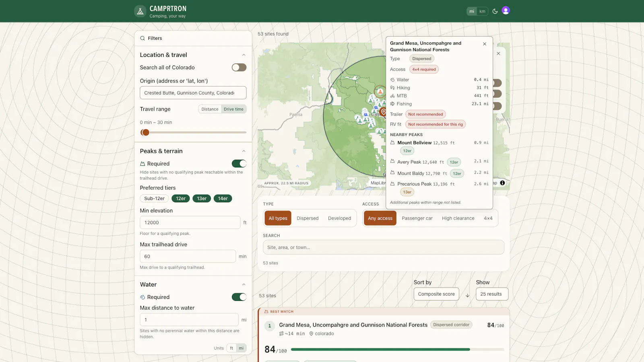Click the Filters search magnifier icon
The image size is (644, 362).
142,38
